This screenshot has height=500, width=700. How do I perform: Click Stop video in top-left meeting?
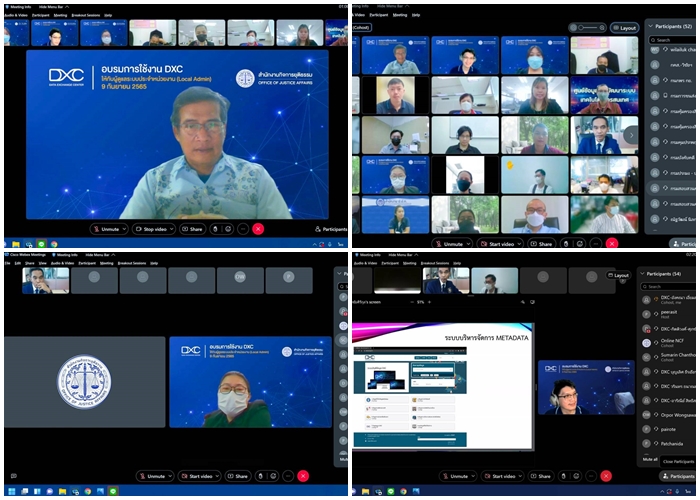point(150,229)
